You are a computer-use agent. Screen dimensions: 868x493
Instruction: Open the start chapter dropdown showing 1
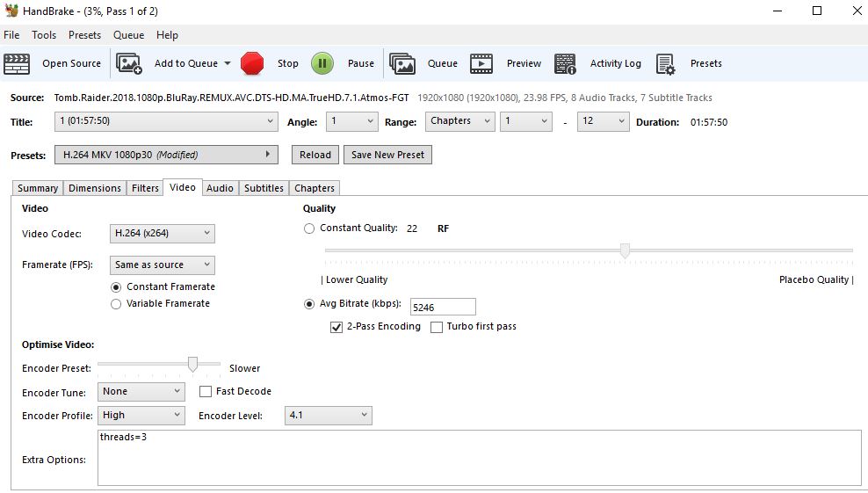pos(526,121)
